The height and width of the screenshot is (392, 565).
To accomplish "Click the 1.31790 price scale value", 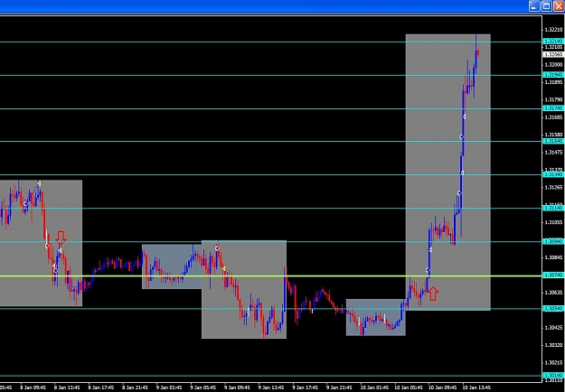I will point(554,99).
